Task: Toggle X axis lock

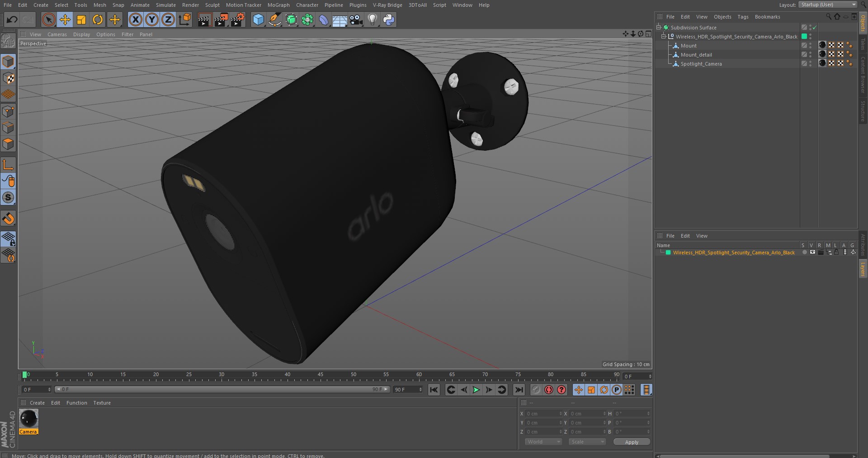Action: (135, 19)
